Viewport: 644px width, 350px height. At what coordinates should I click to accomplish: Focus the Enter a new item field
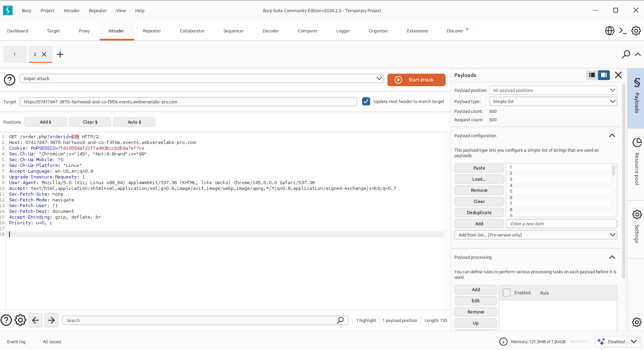click(561, 224)
